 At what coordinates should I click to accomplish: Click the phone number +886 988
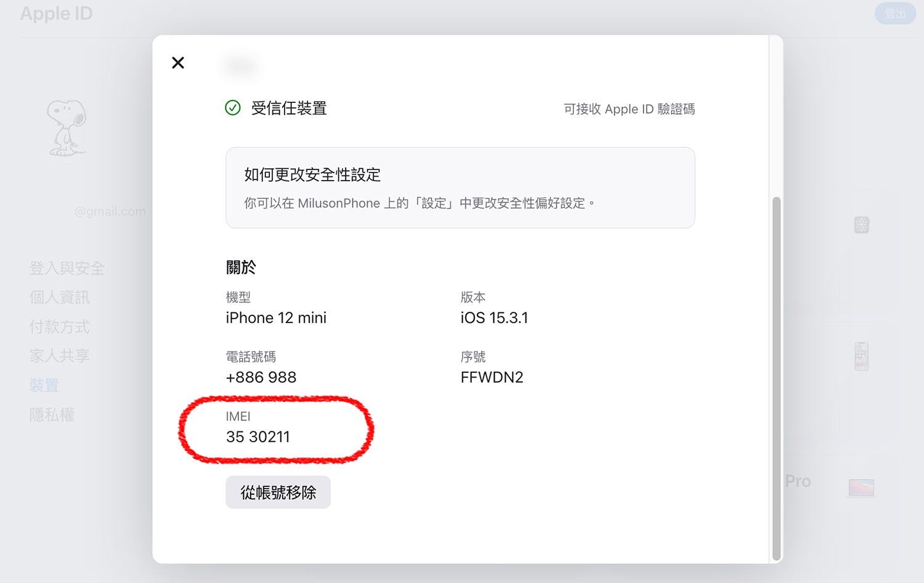[x=261, y=377]
